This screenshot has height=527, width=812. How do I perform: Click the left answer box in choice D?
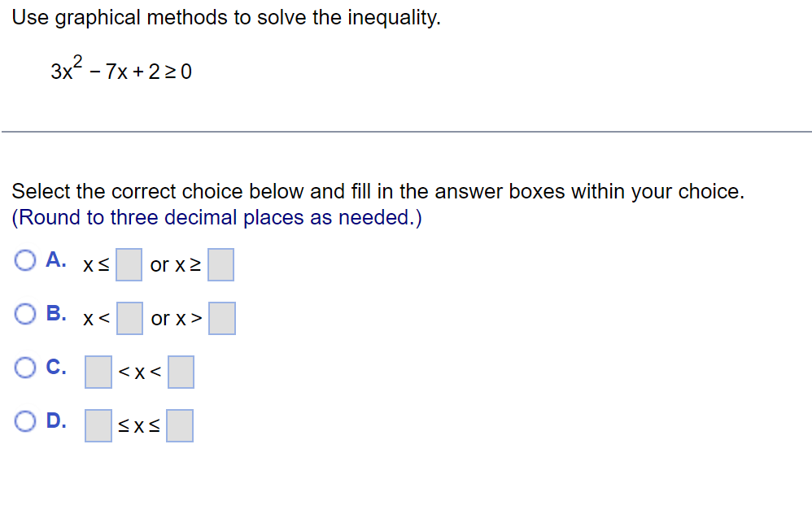click(98, 424)
